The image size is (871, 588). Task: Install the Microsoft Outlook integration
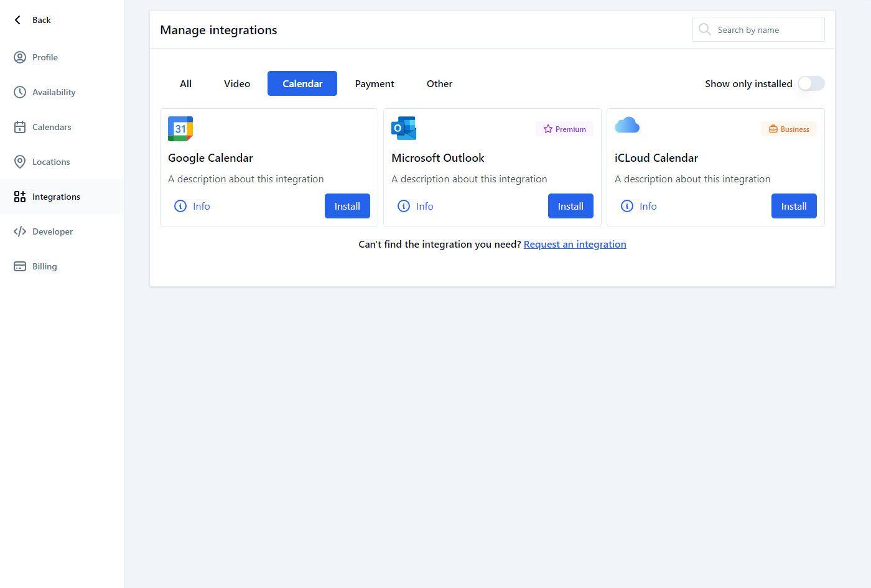pyautogui.click(x=571, y=206)
